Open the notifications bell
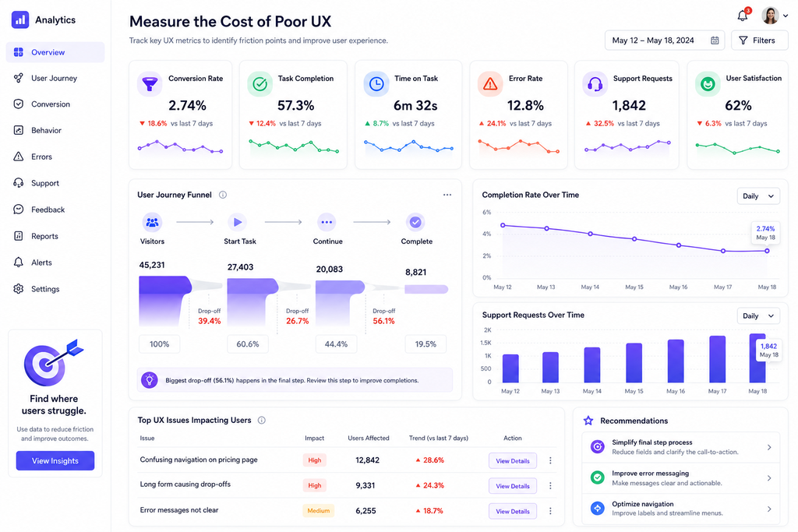Viewport: 798px width, 532px height. coord(743,16)
